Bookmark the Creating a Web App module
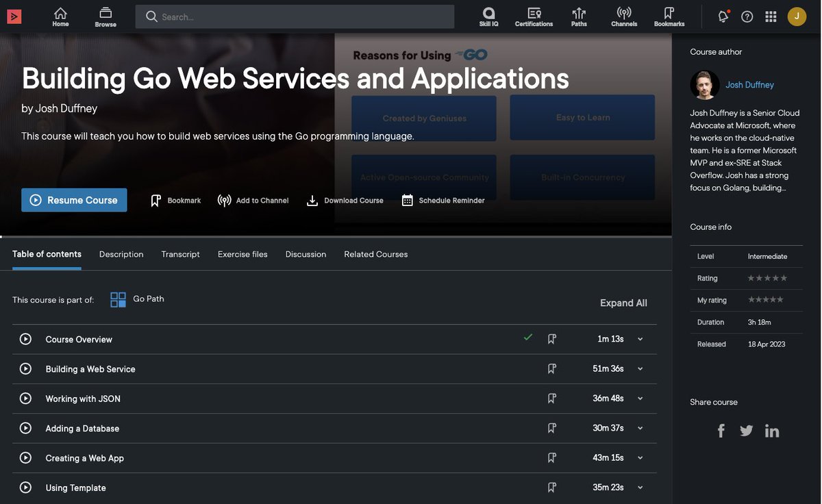The image size is (822, 504). click(x=551, y=458)
